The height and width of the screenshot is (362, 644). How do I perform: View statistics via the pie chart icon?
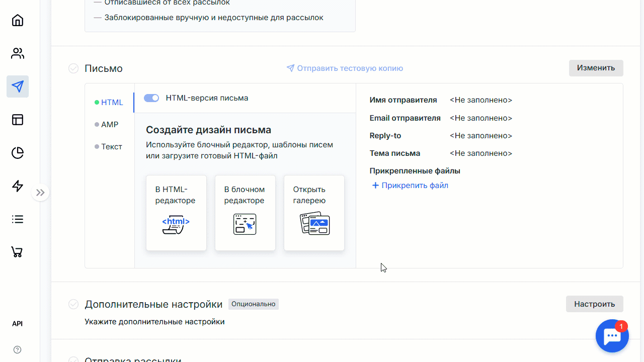pos(17,153)
